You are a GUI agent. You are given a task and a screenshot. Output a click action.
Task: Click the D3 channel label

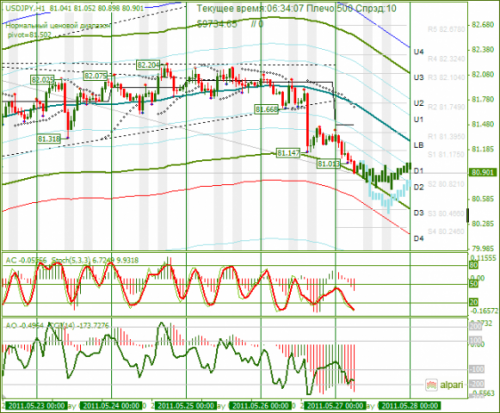(x=418, y=213)
